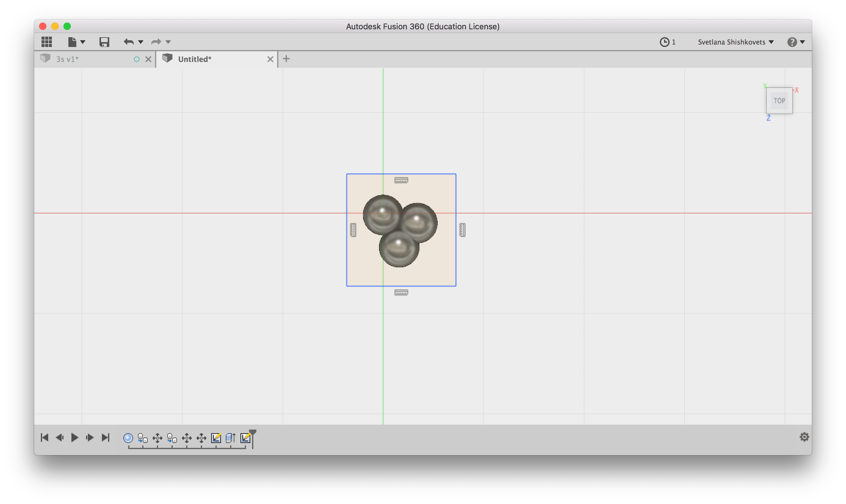Click the top edge constraint glyph of rectangle
This screenshot has width=846, height=504.
(x=401, y=180)
